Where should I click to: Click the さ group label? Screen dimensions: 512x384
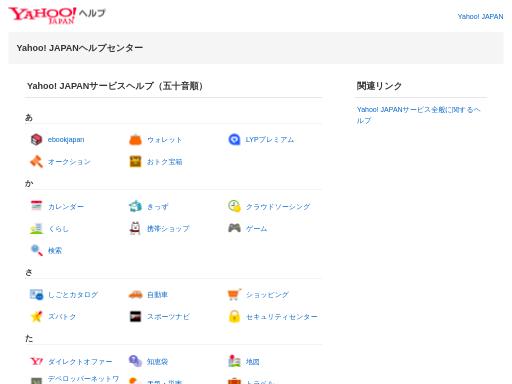(29, 272)
